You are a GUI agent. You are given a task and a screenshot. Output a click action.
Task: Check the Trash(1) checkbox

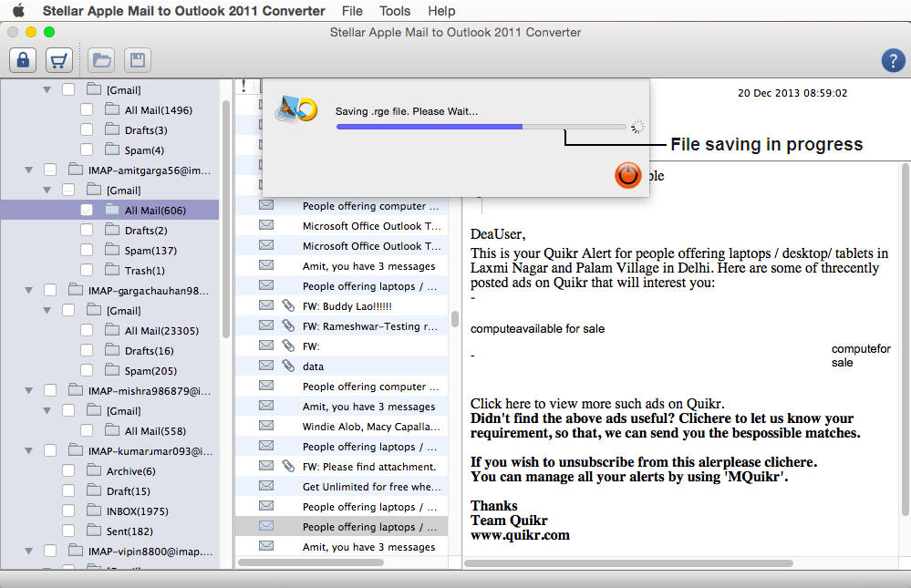87,270
